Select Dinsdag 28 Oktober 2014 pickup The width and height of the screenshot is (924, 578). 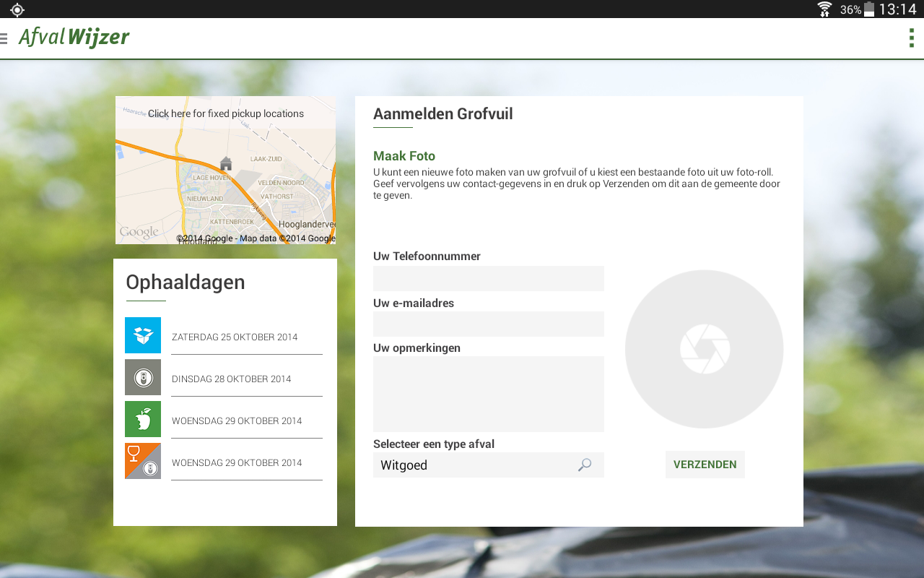click(x=232, y=379)
